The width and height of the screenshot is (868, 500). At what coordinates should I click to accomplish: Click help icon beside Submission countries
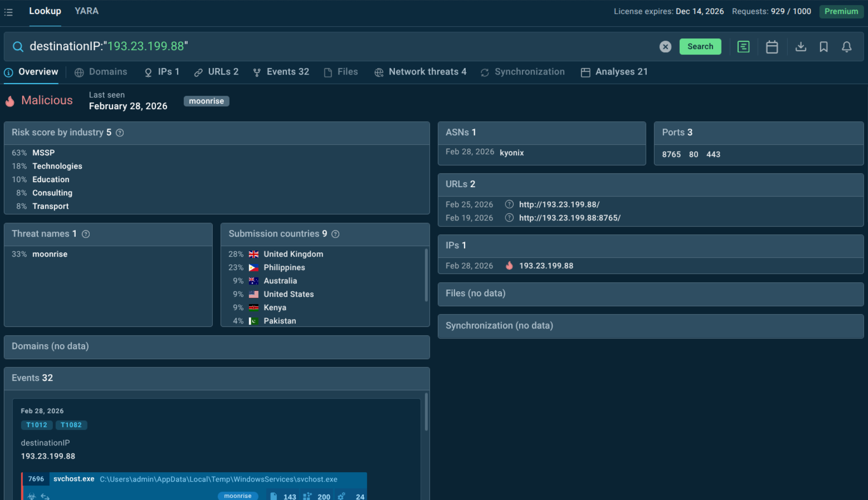(335, 234)
